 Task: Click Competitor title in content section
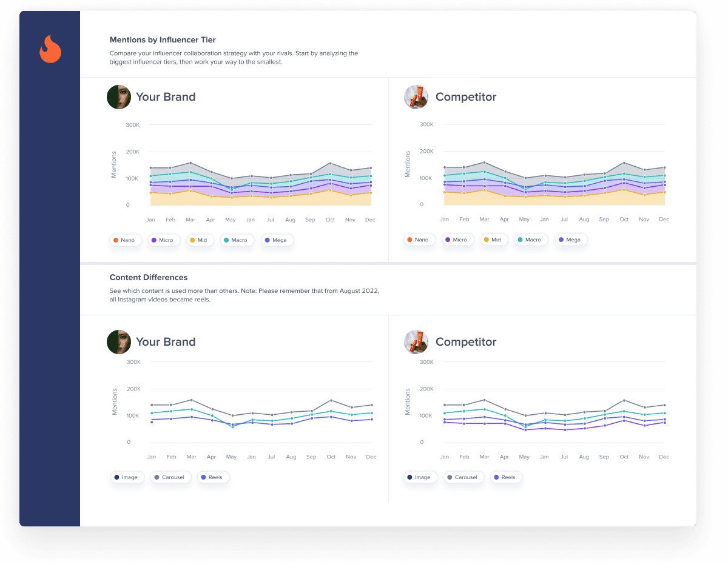(466, 342)
